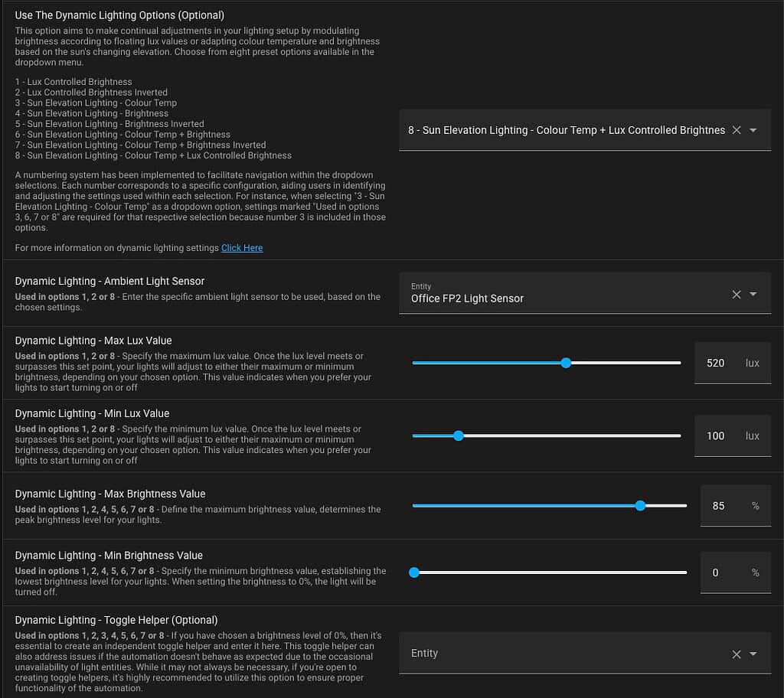Click the 'lux' unit label beside 520

point(752,363)
